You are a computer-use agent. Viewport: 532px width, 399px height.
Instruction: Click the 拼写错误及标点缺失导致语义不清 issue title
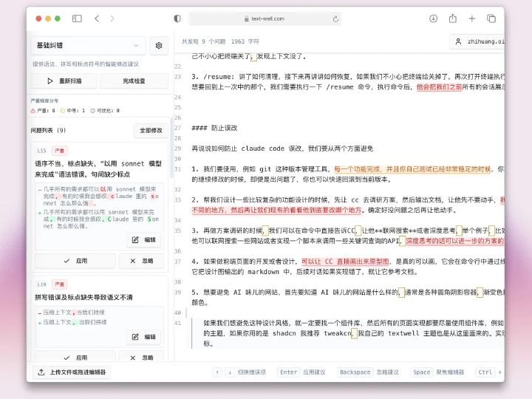click(83, 298)
